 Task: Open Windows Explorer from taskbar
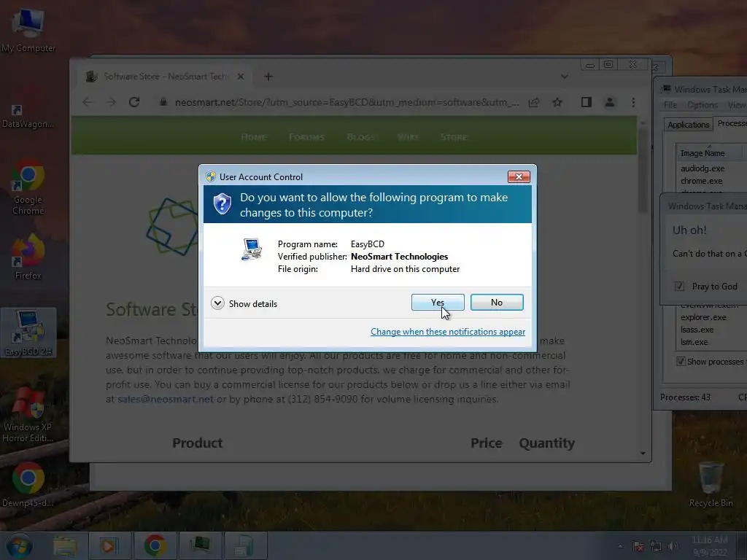click(65, 545)
